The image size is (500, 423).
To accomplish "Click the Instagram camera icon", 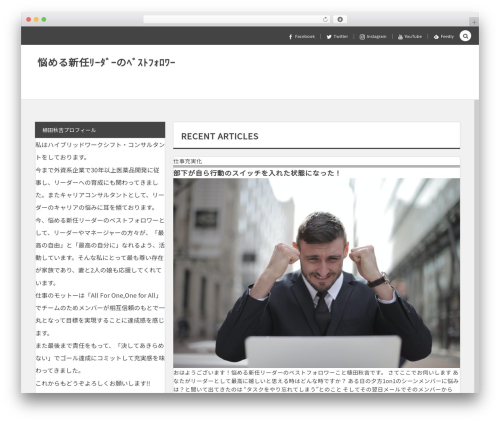I will (x=362, y=37).
